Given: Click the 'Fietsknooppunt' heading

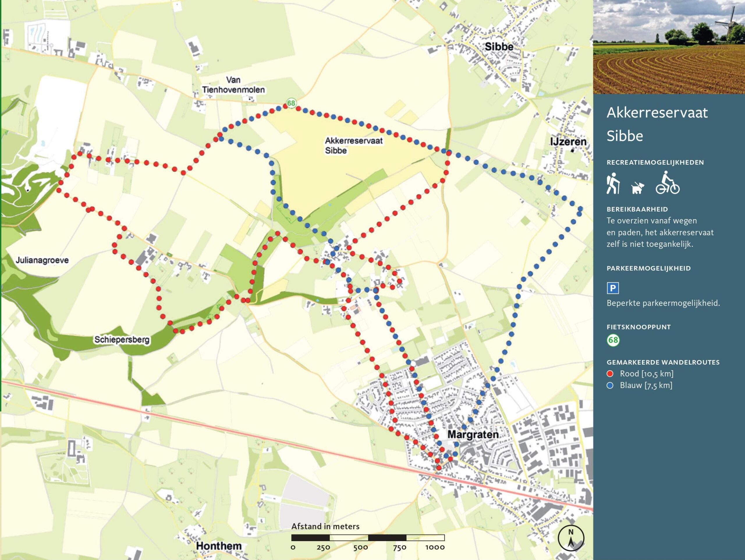Looking at the screenshot, I should click(638, 327).
